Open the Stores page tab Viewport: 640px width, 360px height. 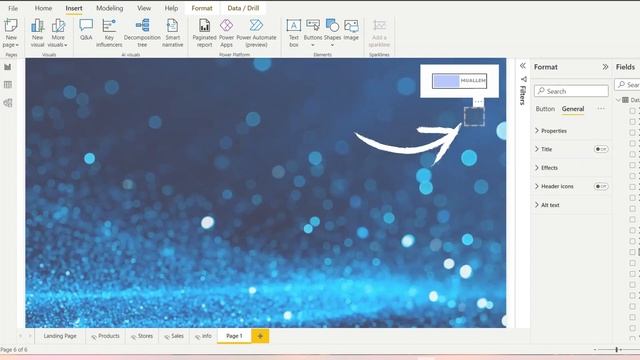point(142,336)
